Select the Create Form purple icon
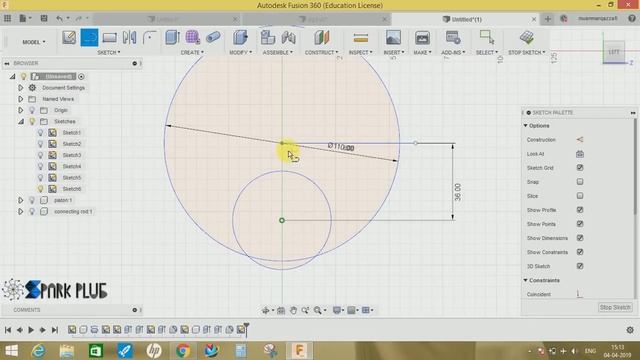 (192, 38)
